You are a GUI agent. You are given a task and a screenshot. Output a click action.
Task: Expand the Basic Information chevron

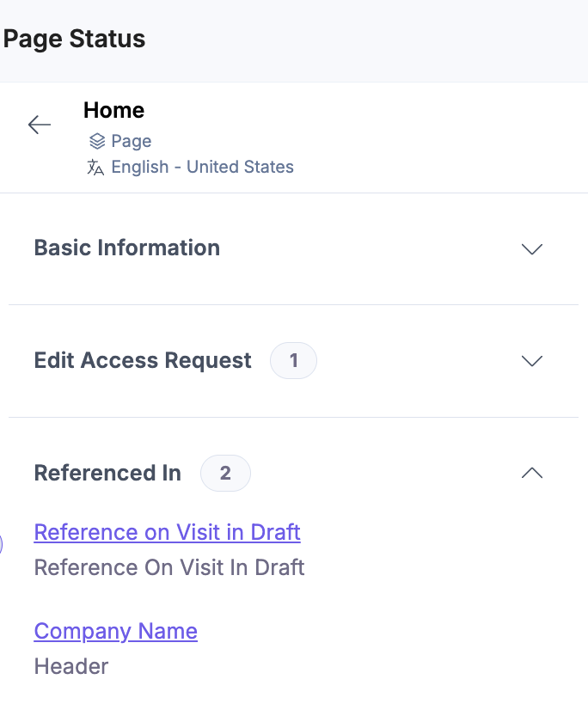coord(532,249)
